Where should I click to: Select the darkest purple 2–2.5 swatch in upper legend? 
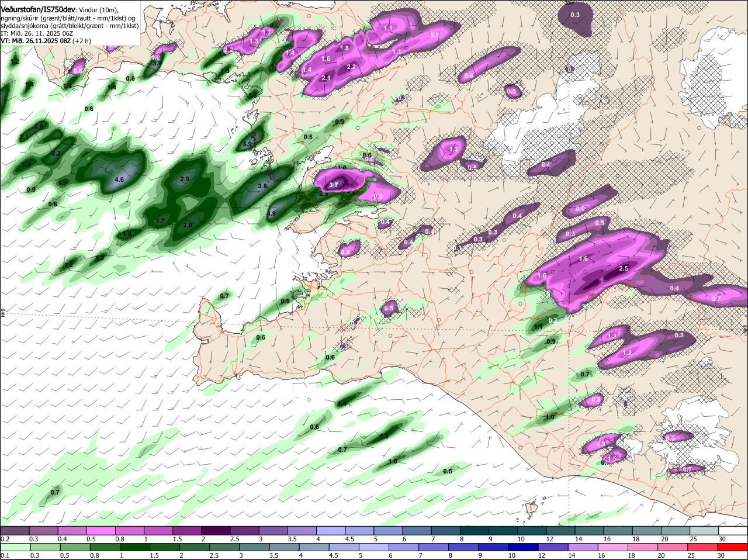[x=216, y=530]
